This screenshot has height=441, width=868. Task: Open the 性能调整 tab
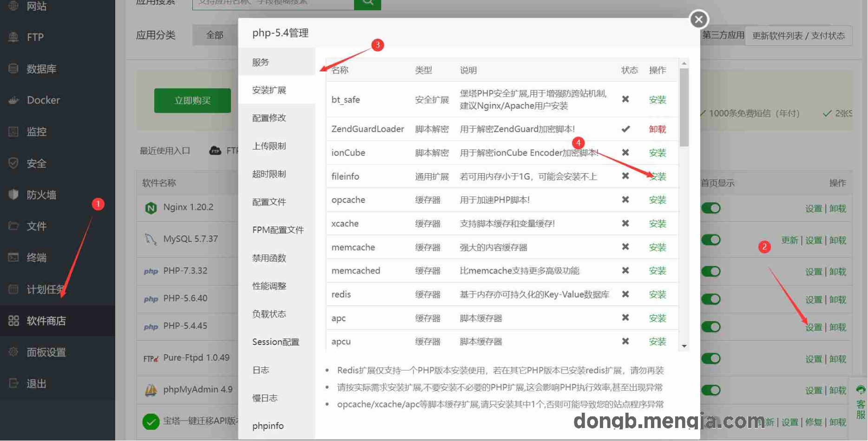tap(276, 286)
